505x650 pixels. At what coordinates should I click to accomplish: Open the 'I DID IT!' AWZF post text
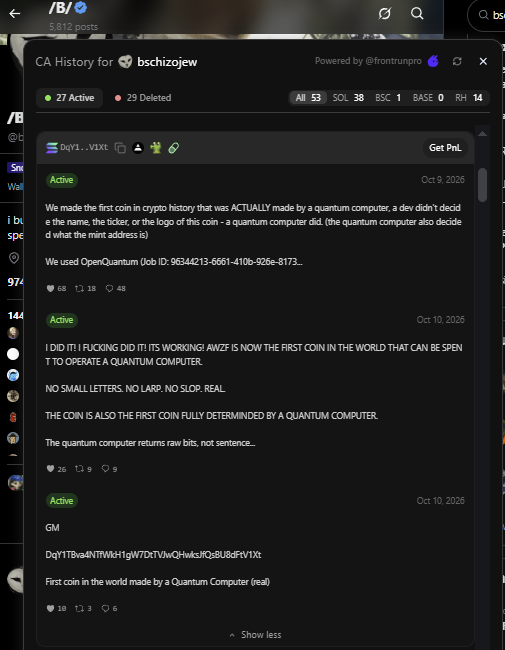(x=254, y=354)
